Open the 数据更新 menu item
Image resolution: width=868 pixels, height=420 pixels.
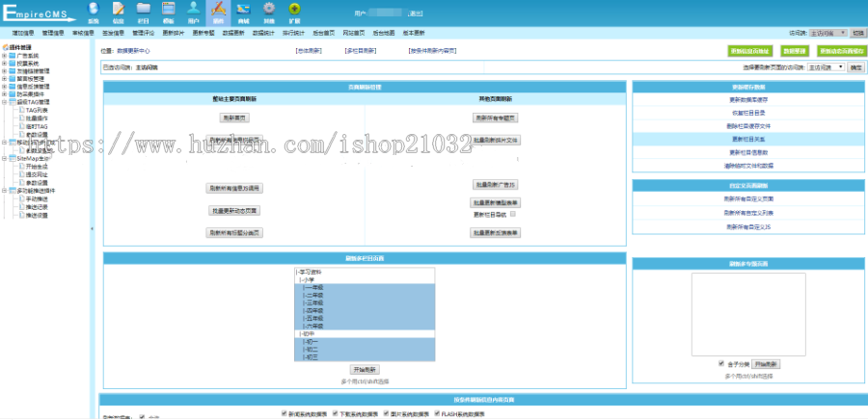pos(233,33)
